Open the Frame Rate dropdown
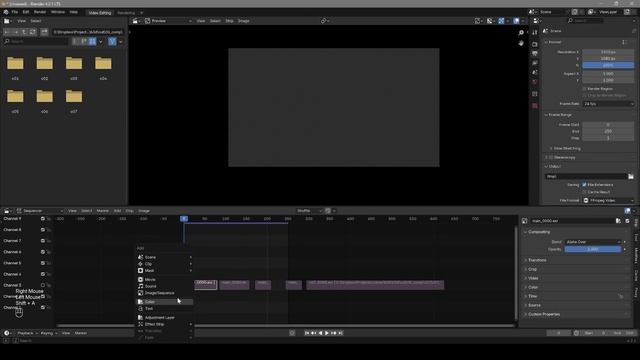This screenshot has height=360, width=640. [608, 104]
